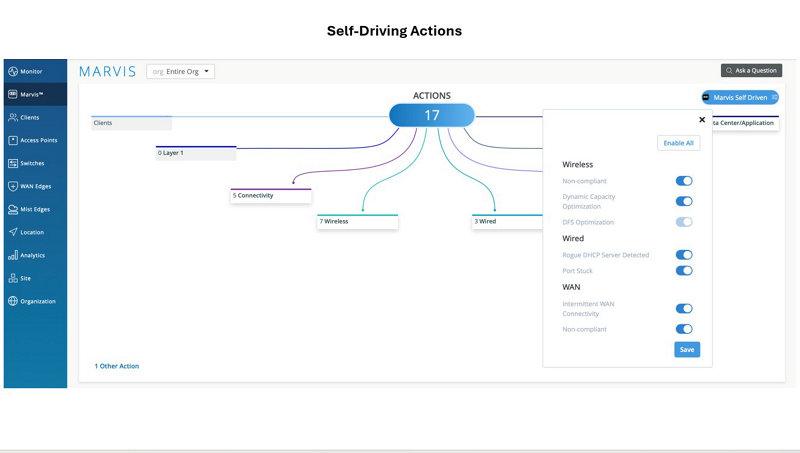Toggle Dynamic Capacity Optimization switch
Image resolution: width=800 pixels, height=453 pixels.
point(684,201)
